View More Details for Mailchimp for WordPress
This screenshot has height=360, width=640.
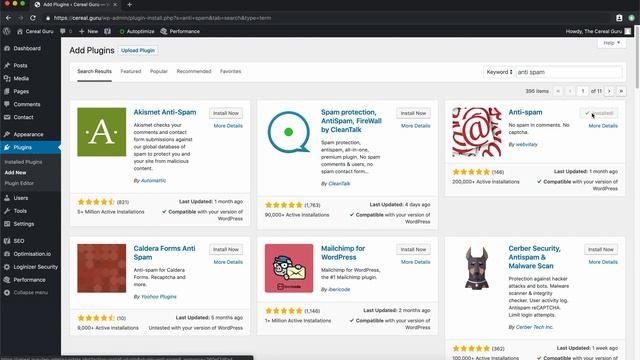[x=416, y=262]
